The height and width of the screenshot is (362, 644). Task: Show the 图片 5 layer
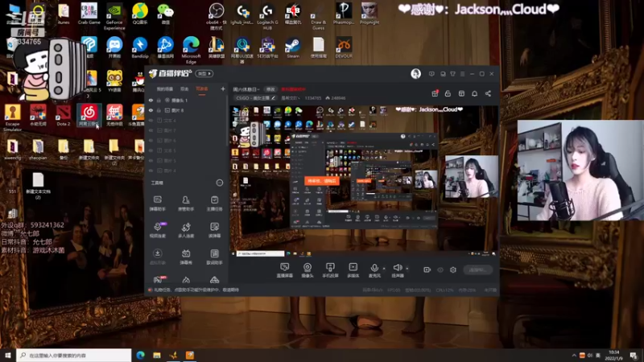pyautogui.click(x=151, y=160)
